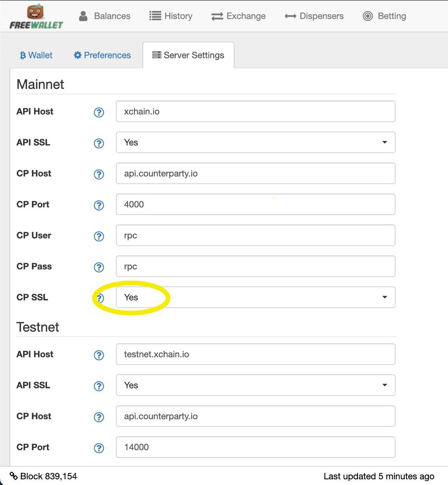
Task: Open the Testnet API SSL dropdown
Action: pyautogui.click(x=256, y=385)
